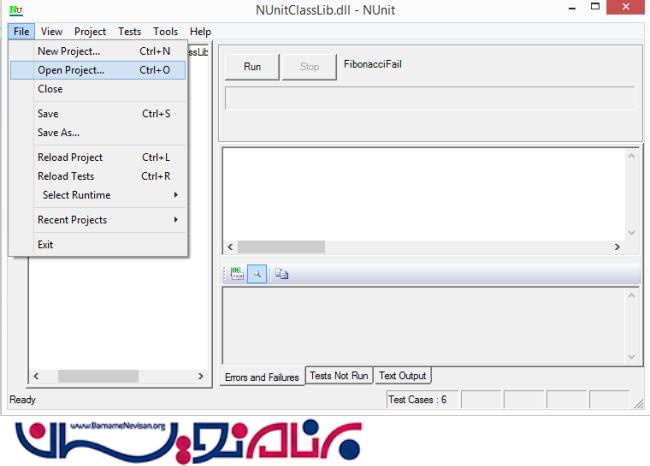Image resolution: width=650 pixels, height=466 pixels.
Task: Click up arrow of stack trace scrollbar
Action: point(631,296)
